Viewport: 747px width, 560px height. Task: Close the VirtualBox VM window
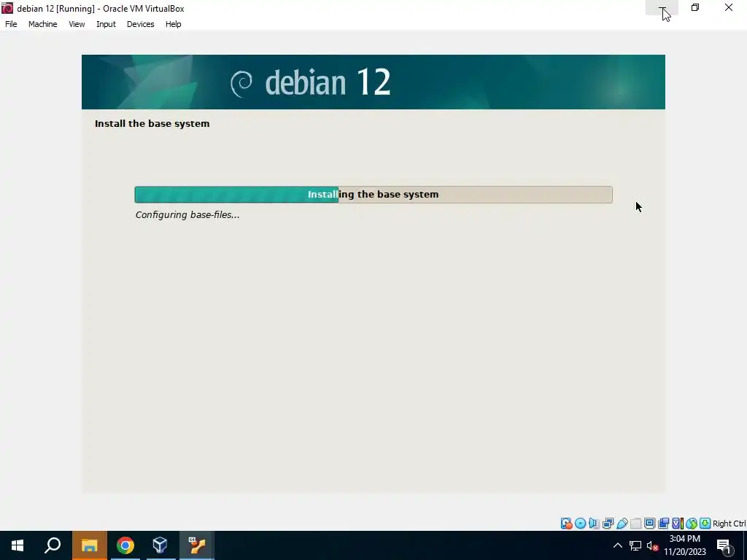pos(729,7)
